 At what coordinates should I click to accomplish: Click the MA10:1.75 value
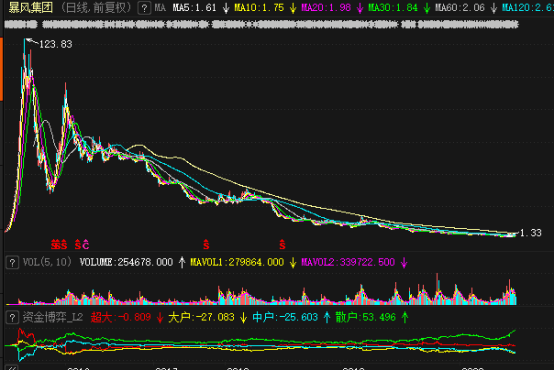(x=259, y=8)
